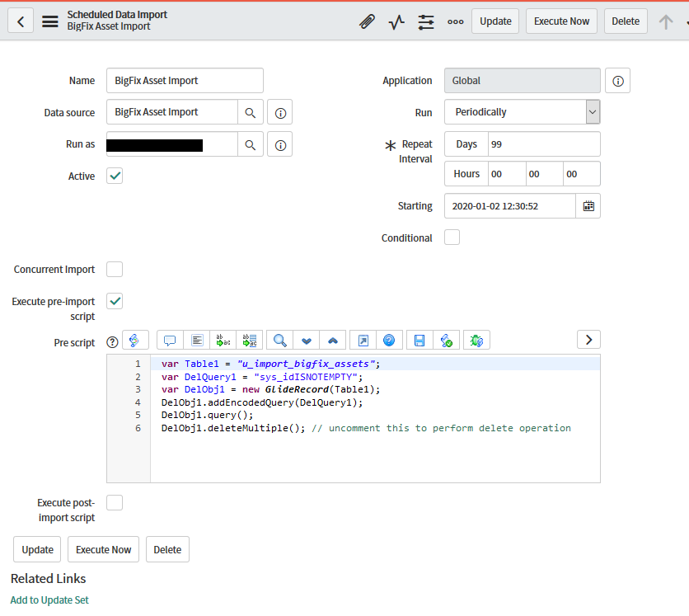Screen dimensions: 689x616
Task: Focus the Data source reference field
Action: click(x=172, y=112)
